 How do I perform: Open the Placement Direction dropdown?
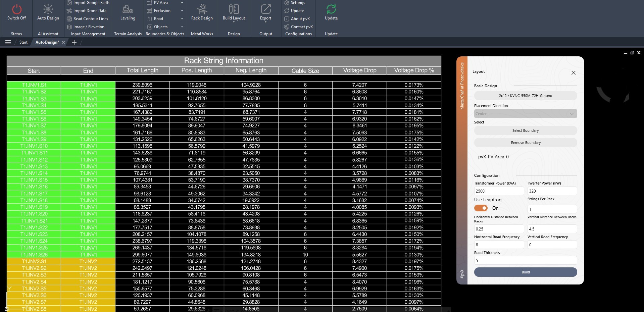[x=526, y=114]
